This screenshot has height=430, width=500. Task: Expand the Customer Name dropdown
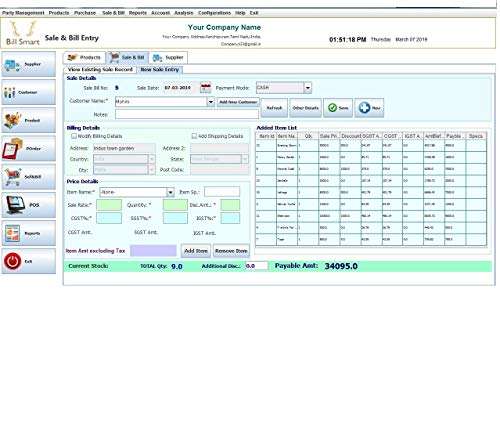[x=211, y=102]
